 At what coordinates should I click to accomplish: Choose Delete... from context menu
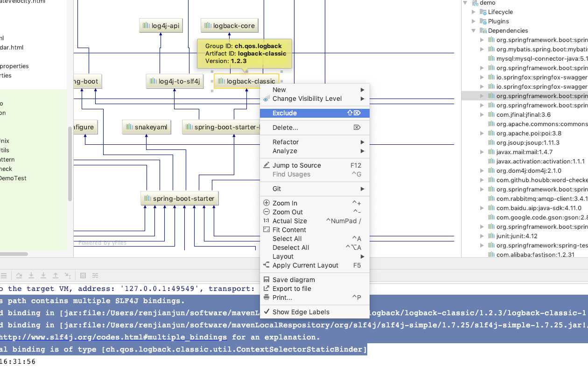click(315, 127)
